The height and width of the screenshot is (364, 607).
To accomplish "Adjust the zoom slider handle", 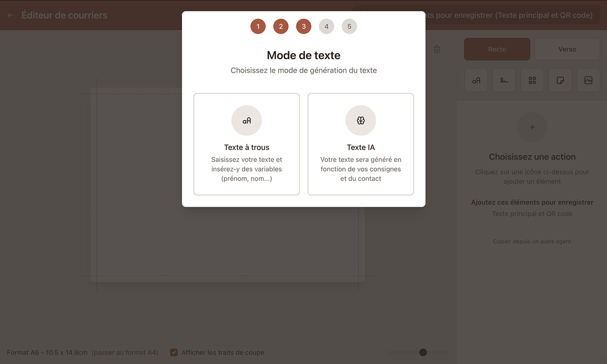I will click(423, 352).
